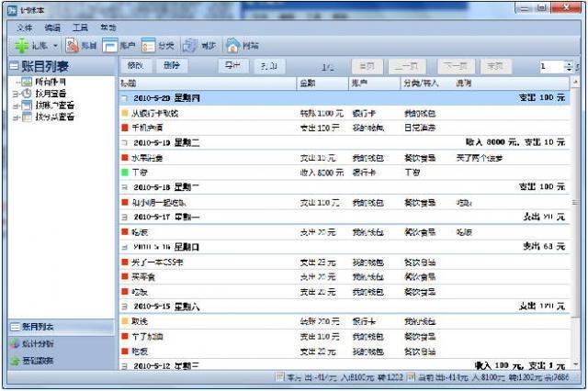Click the 修改 button
Image resolution: width=588 pixels, height=391 pixels.
(135, 66)
